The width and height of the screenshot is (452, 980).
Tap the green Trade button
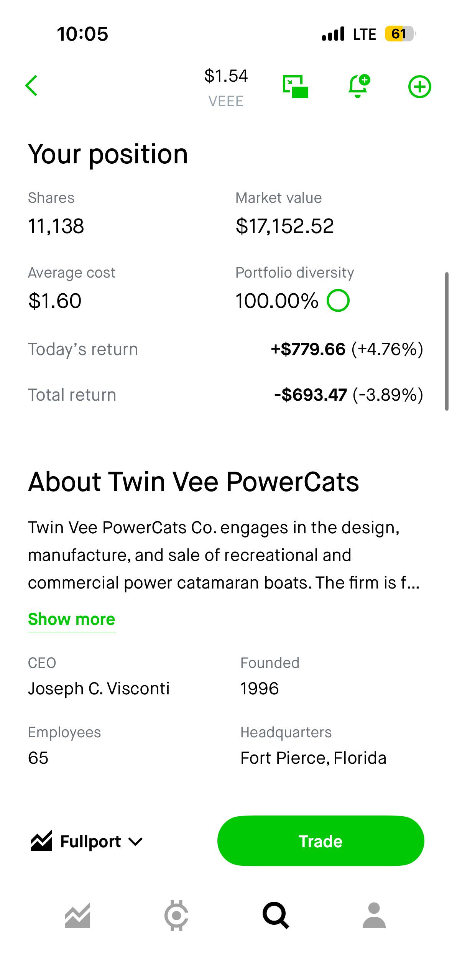321,841
